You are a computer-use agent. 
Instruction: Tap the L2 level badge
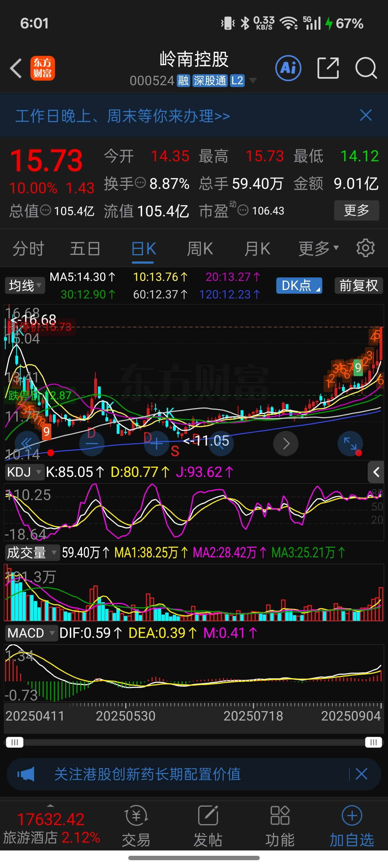(237, 80)
